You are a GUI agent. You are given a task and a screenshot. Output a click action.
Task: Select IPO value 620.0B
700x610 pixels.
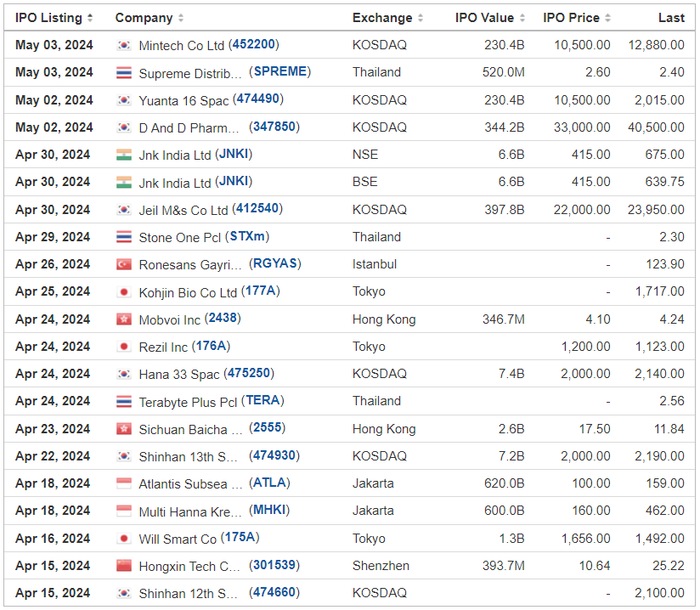[x=504, y=483]
